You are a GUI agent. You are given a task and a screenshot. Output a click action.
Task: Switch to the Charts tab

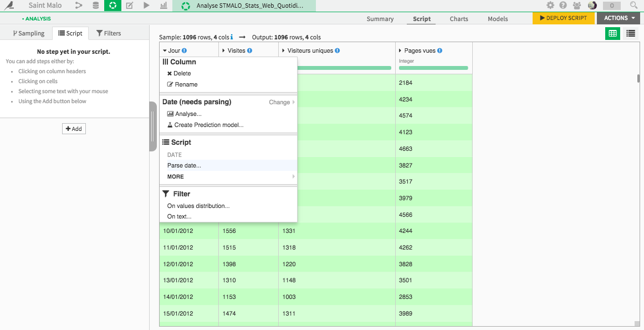coord(458,18)
